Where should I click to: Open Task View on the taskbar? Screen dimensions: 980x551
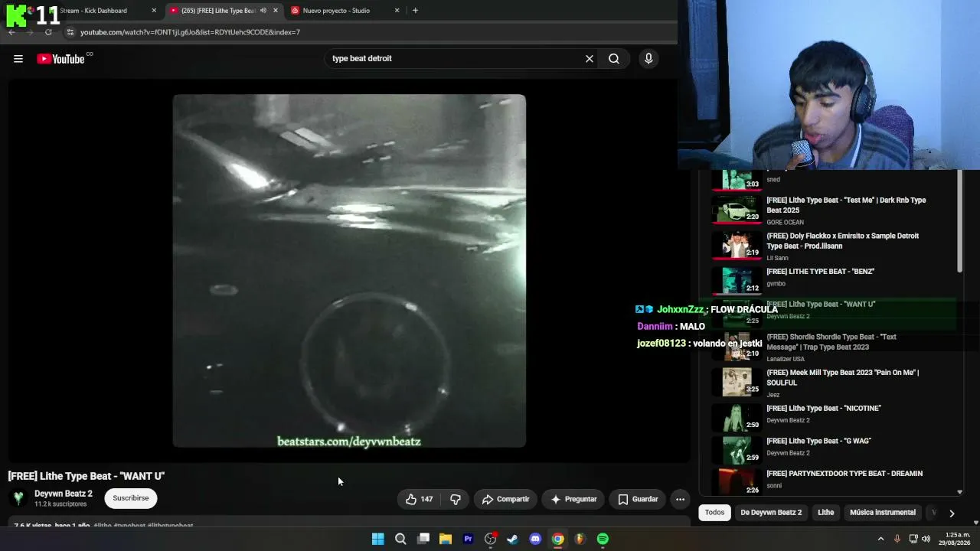[x=423, y=539]
